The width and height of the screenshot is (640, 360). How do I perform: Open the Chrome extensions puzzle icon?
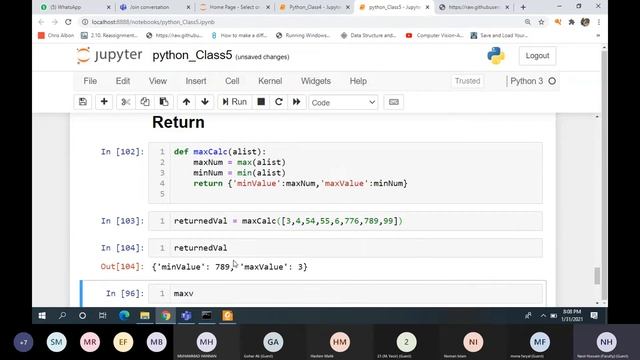pos(571,22)
